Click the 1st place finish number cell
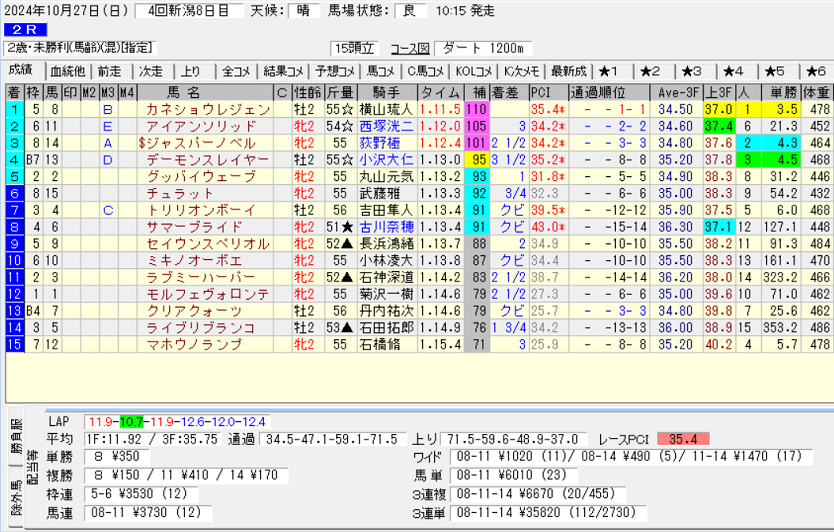This screenshot has width=834, height=532. pos(14,109)
